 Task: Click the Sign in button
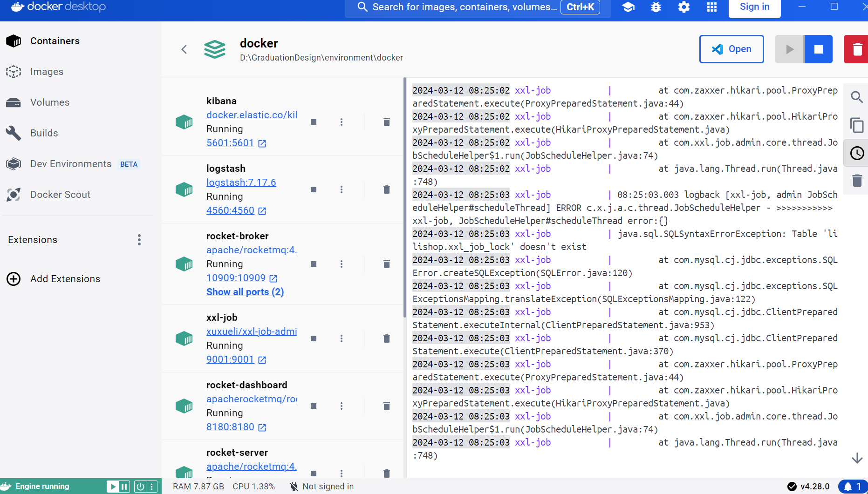[x=754, y=7]
